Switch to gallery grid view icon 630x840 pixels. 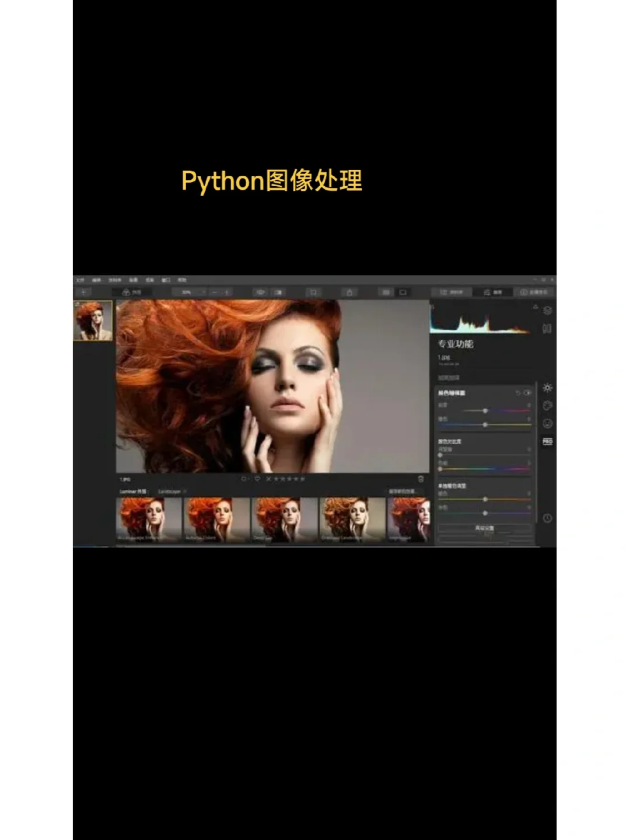386,292
